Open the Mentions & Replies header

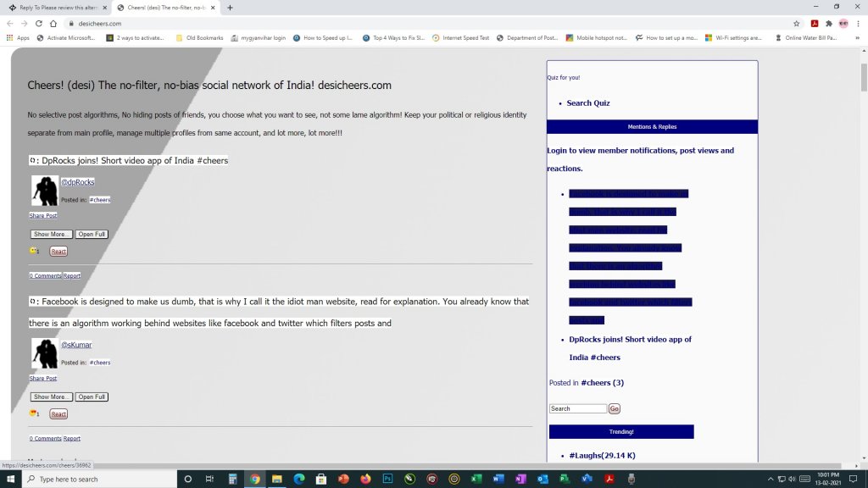pyautogui.click(x=652, y=127)
